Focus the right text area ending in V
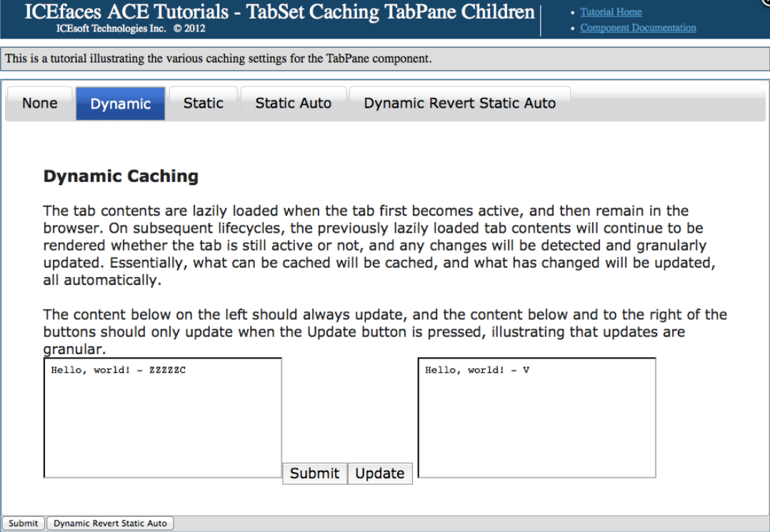The width and height of the screenshot is (770, 532). 536,418
